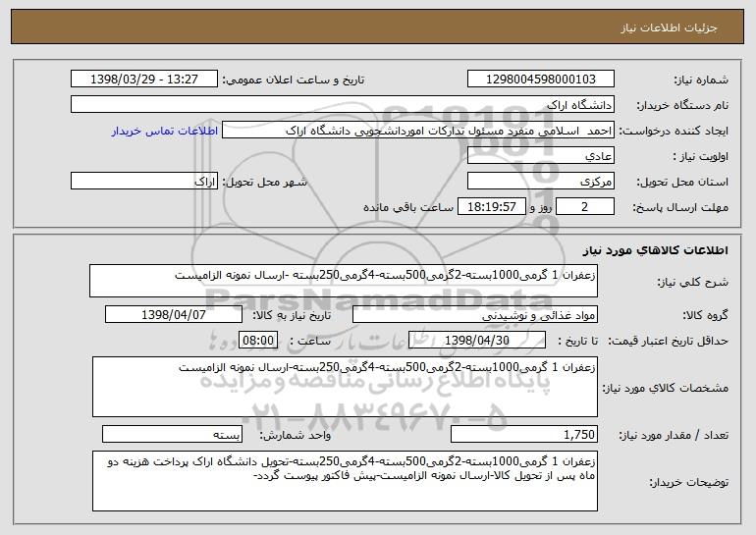Click the مواد غذائی و نوشیدنی goods group field
756x535 pixels.
pos(475,315)
